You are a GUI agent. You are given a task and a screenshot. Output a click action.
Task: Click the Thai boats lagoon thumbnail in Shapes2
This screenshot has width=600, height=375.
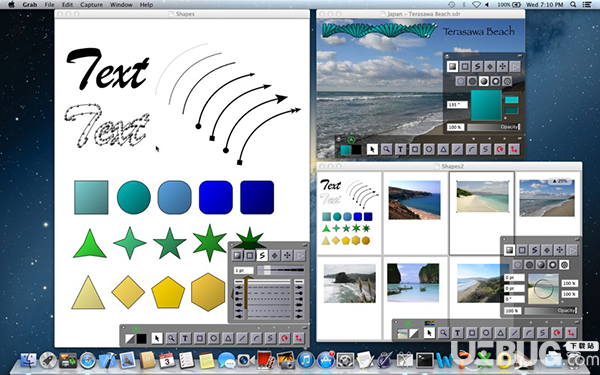tap(413, 282)
